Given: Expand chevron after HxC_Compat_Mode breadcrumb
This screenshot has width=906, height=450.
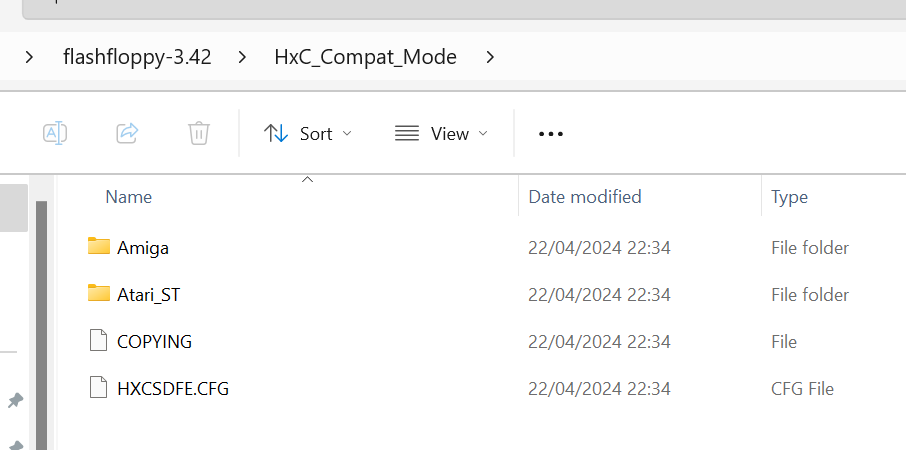Looking at the screenshot, I should [491, 57].
